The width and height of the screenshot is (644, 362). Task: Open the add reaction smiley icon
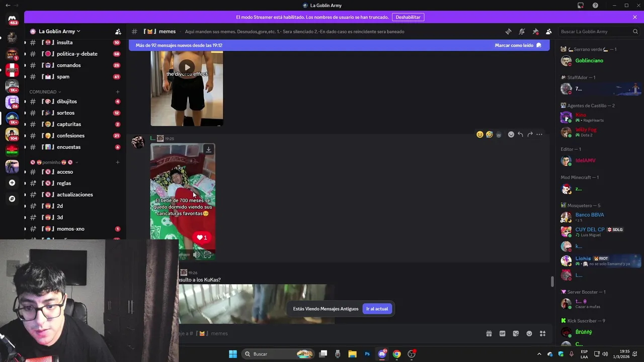pos(511,134)
